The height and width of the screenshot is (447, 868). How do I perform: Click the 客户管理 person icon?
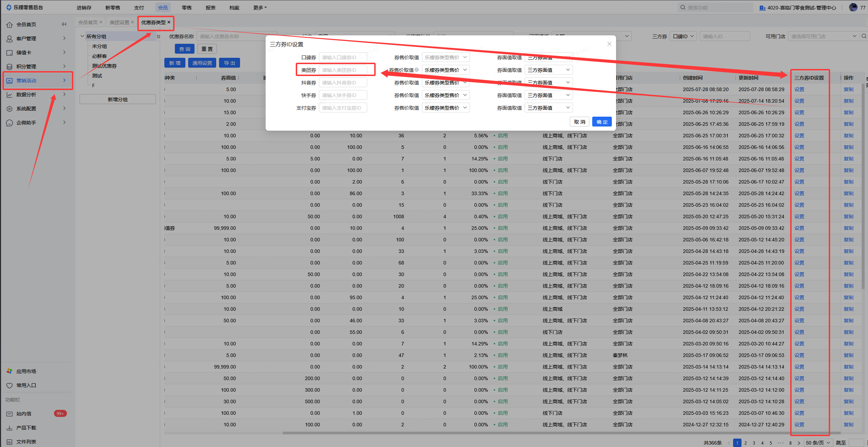coord(9,39)
